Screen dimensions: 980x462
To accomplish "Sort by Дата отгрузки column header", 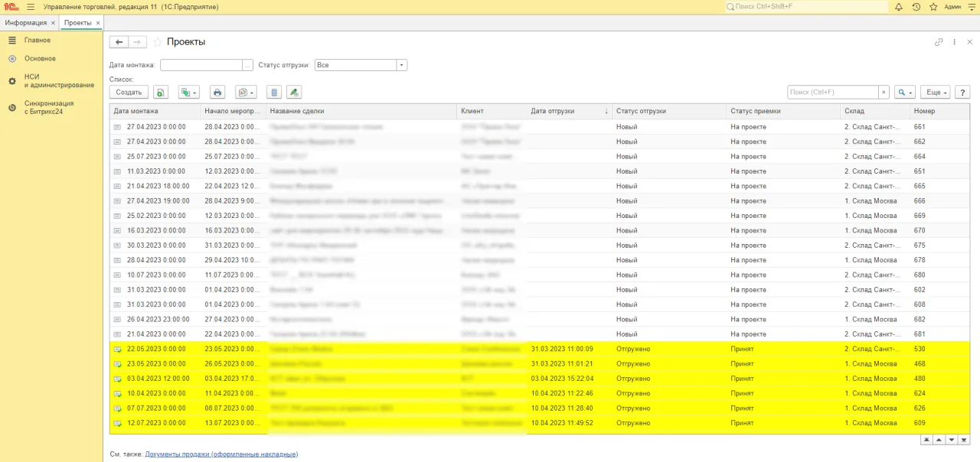I will pos(567,111).
